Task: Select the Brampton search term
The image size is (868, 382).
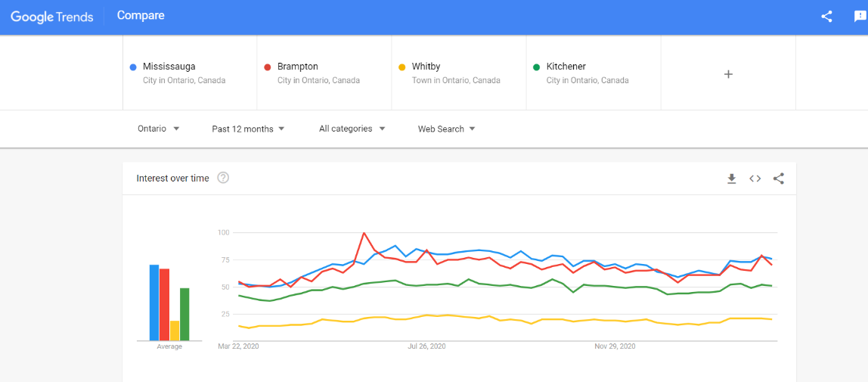Action: point(297,67)
